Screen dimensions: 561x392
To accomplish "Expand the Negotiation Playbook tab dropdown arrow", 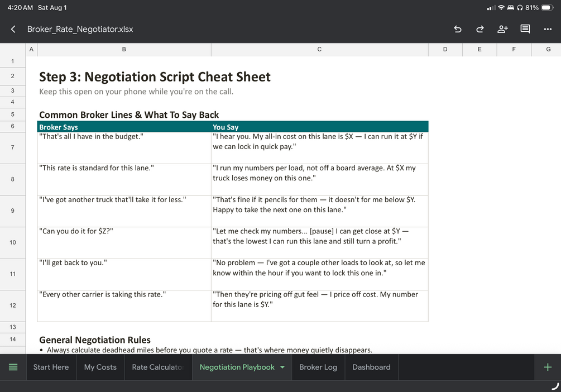I will [282, 367].
